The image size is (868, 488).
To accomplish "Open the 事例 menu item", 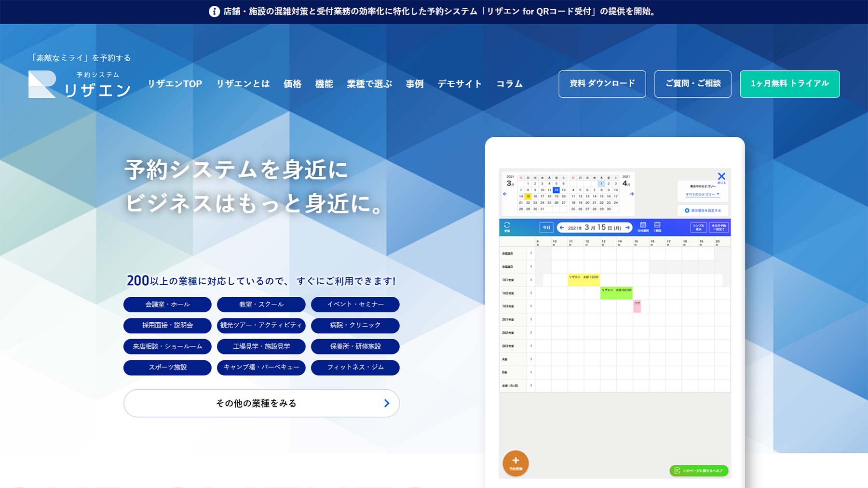I will (415, 84).
